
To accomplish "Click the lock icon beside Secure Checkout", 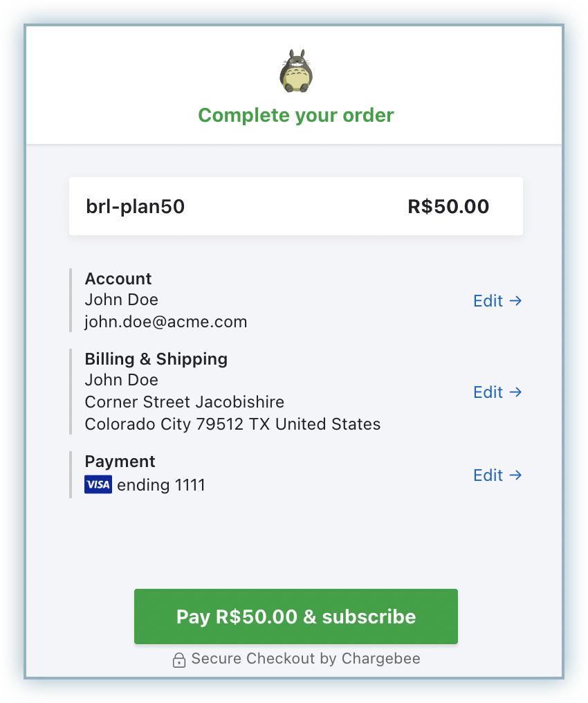I will (179, 659).
